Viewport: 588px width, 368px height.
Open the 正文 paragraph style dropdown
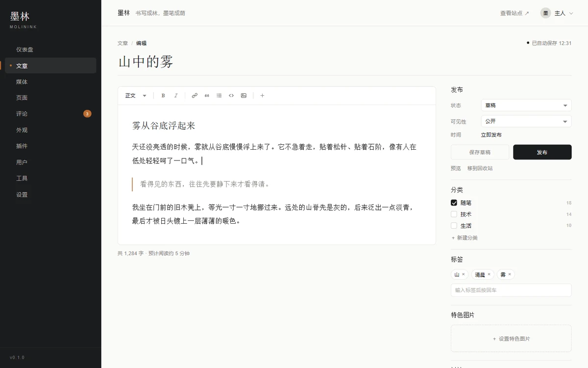click(136, 96)
